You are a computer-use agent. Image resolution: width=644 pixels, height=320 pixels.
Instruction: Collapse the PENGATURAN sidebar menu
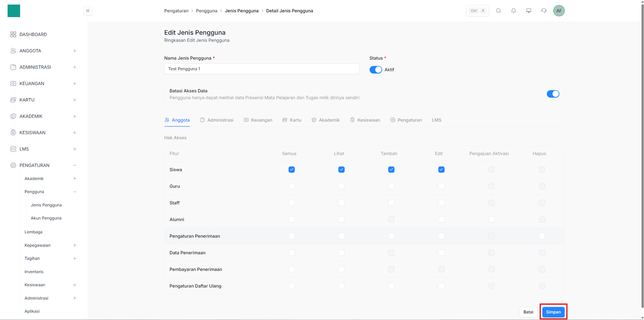point(74,165)
